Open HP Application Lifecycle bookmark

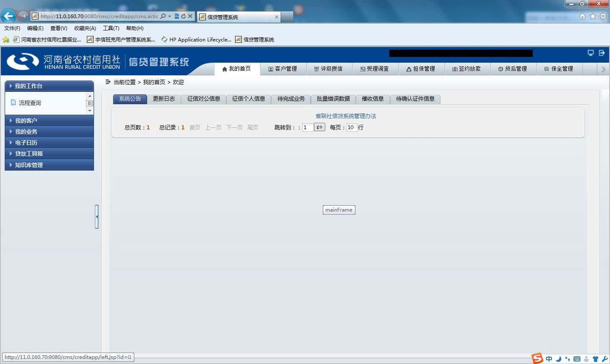196,39
